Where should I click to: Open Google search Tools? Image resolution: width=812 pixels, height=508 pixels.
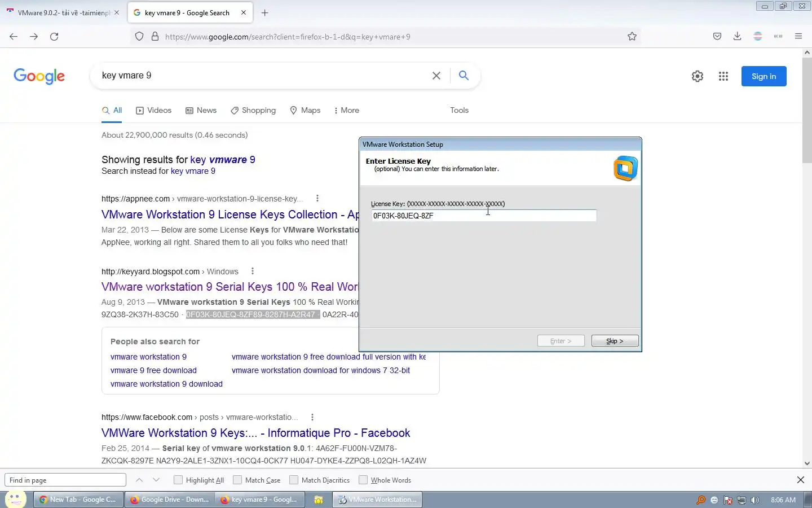click(x=459, y=111)
